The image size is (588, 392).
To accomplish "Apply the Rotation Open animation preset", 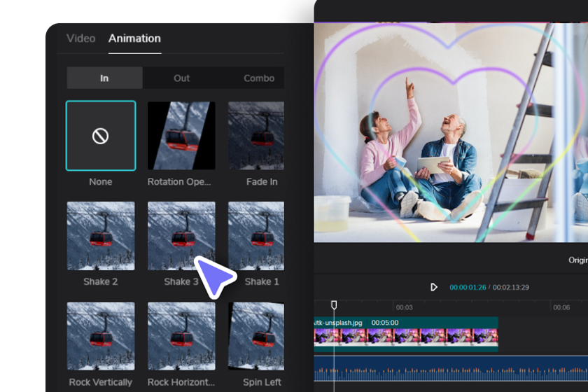I will pos(181,136).
